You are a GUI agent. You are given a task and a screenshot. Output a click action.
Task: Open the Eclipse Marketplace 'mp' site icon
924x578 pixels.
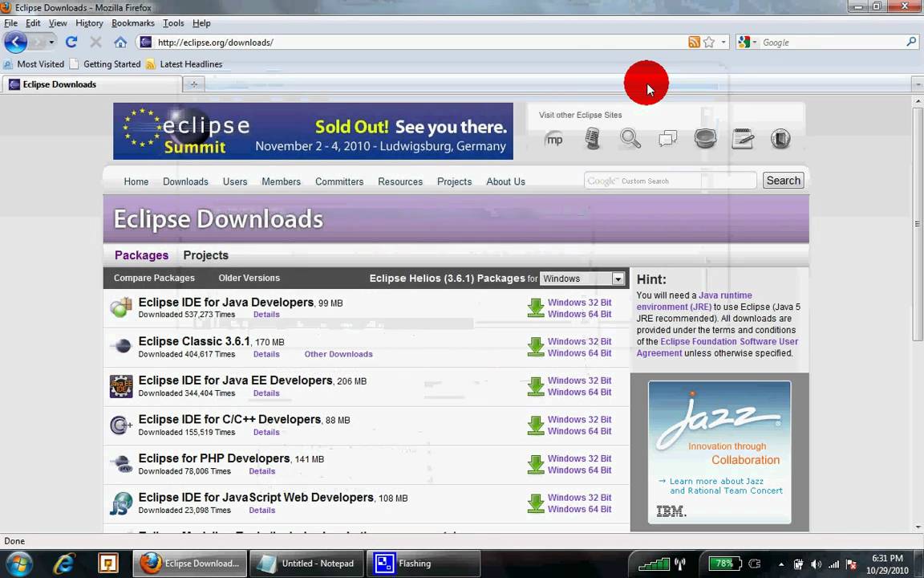pyautogui.click(x=554, y=139)
